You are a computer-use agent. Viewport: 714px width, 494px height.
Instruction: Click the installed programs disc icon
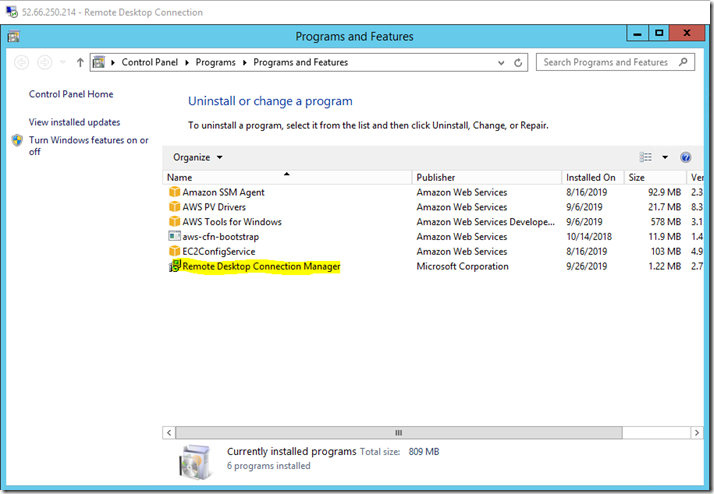point(195,462)
